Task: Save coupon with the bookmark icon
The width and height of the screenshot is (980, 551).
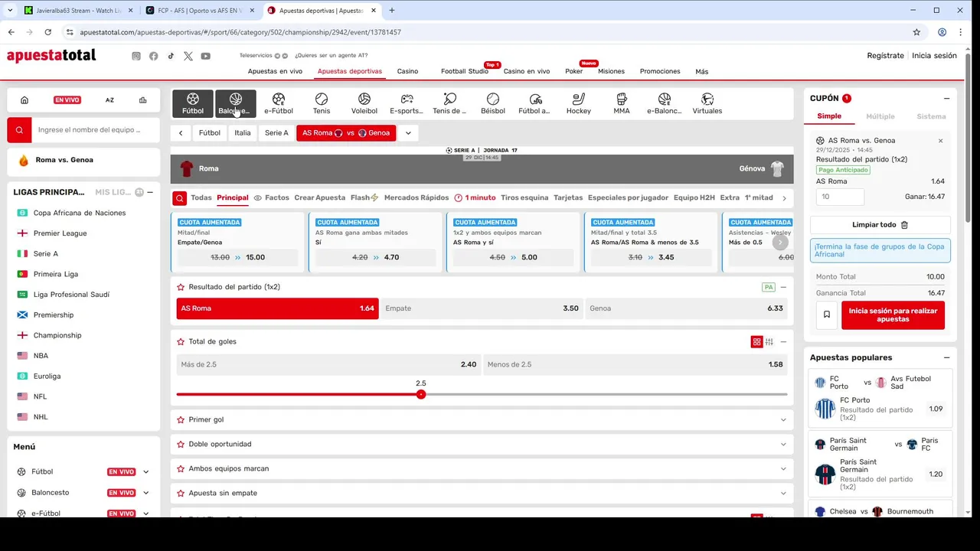Action: point(826,315)
